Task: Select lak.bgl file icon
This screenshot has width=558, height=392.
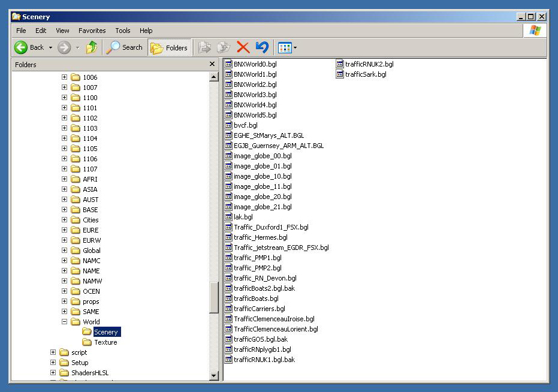Action: tap(229, 217)
